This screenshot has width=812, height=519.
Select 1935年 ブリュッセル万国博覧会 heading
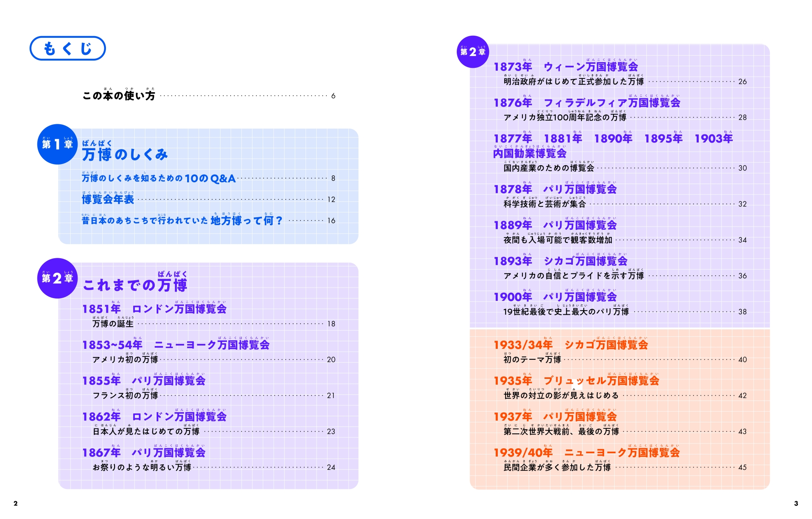[x=576, y=381]
